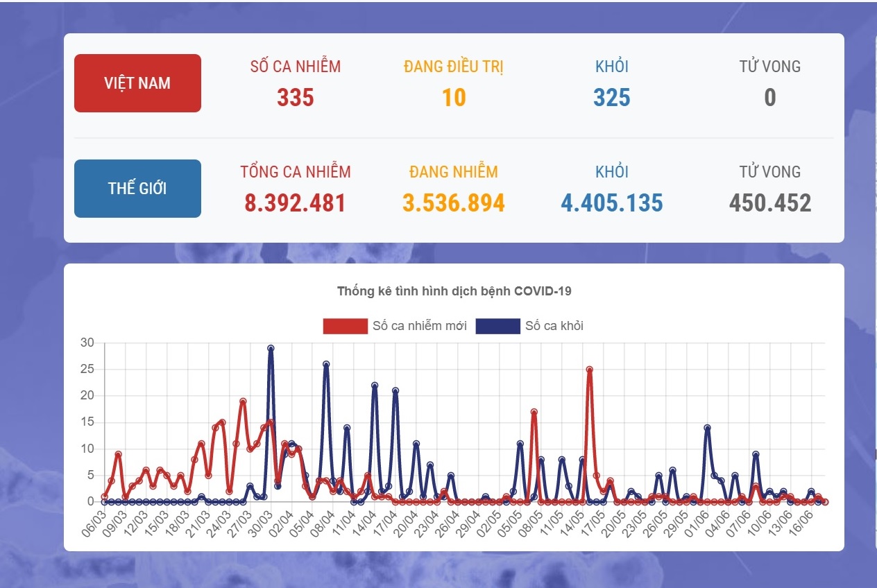Screen dimensions: 877x588
Task: Toggle the 'Số ca khỏi' legend label
Action: 554,326
